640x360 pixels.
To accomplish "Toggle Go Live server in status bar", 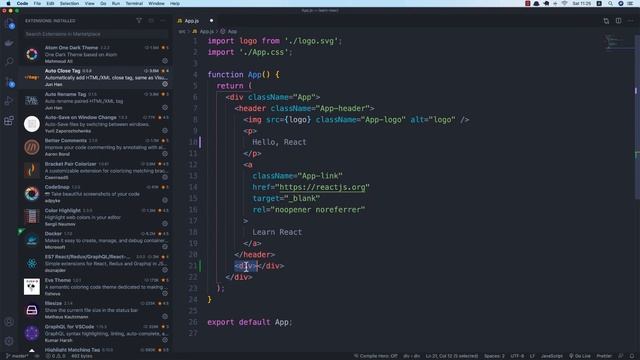I will tap(580, 356).
